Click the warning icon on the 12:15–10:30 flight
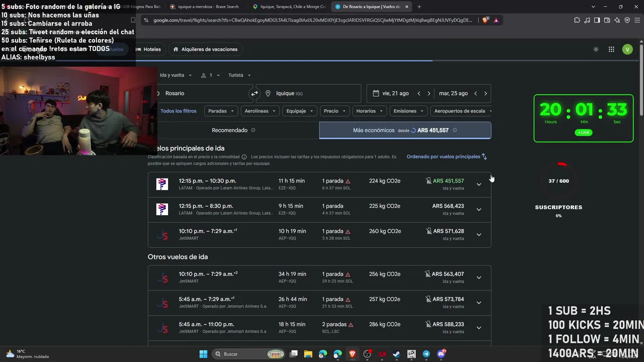 pos(348,181)
